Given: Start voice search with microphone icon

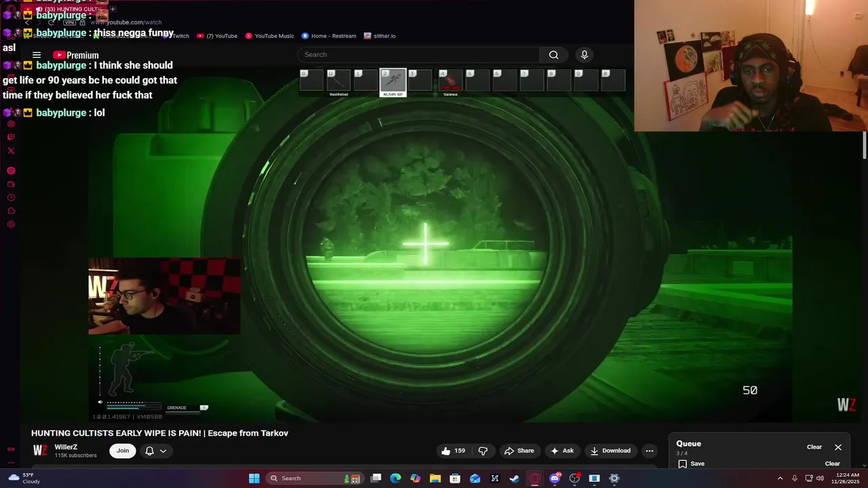Looking at the screenshot, I should pos(585,55).
